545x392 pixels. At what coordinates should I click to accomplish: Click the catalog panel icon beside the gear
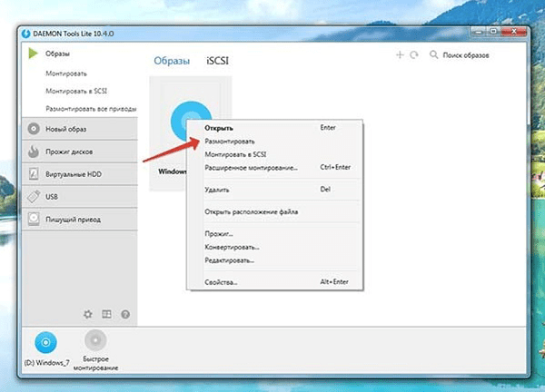(106, 314)
